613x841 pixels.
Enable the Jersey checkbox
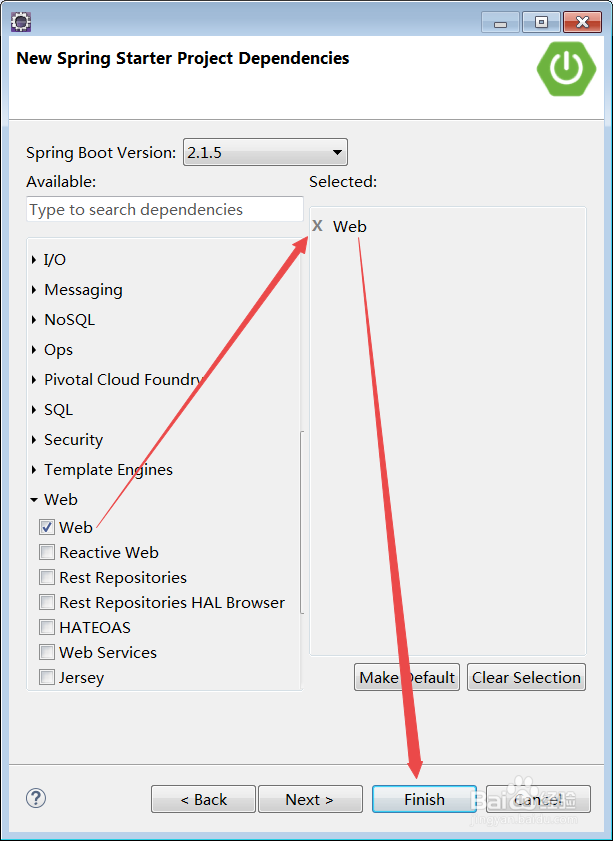point(47,677)
